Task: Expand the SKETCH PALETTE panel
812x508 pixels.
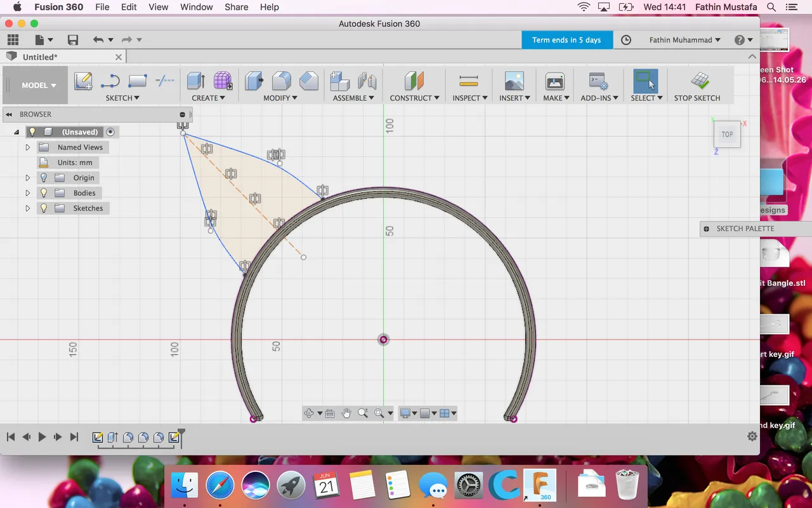Action: pos(706,229)
